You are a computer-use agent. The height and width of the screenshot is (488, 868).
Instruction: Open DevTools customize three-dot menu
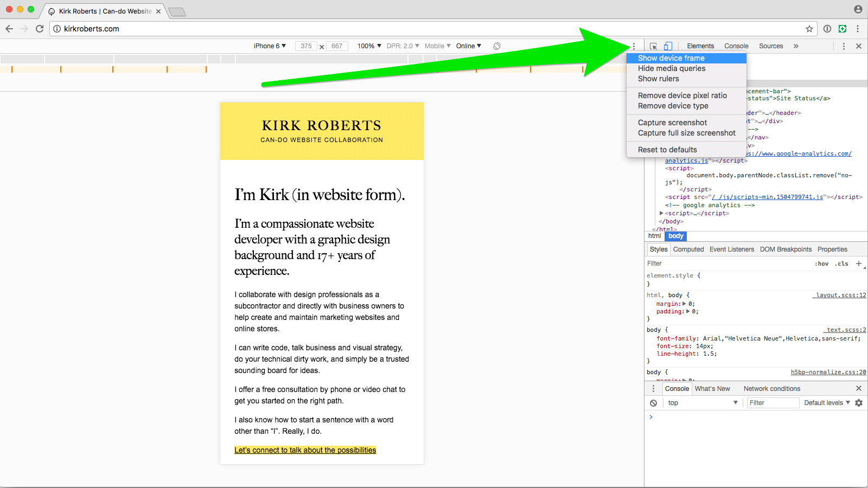coord(844,46)
